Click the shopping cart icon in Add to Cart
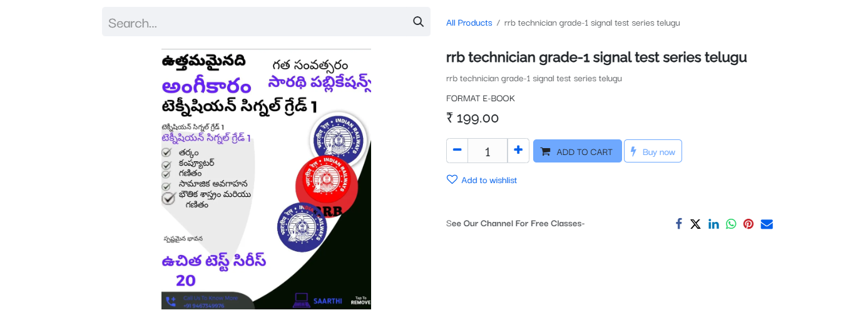Screen dimensions: 868x335 tap(546, 151)
